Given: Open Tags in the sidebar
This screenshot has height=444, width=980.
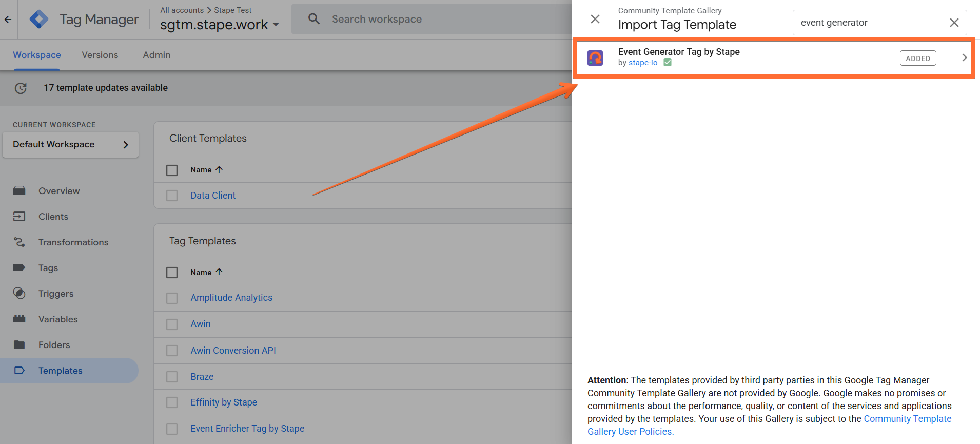Looking at the screenshot, I should click(48, 268).
